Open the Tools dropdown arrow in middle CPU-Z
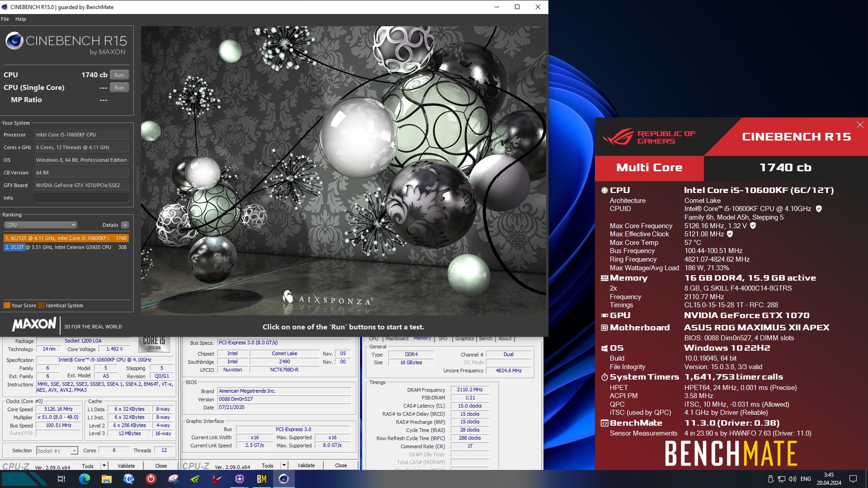This screenshot has height=488, width=868. (284, 465)
